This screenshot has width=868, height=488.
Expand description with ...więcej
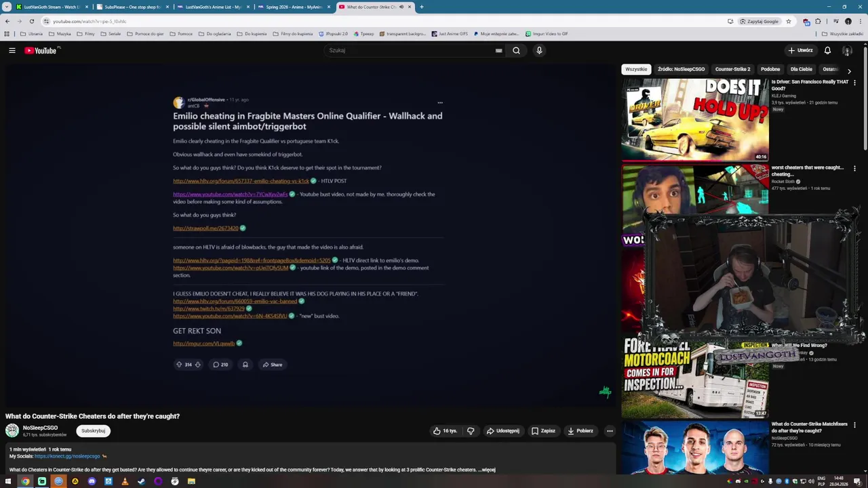(x=487, y=469)
